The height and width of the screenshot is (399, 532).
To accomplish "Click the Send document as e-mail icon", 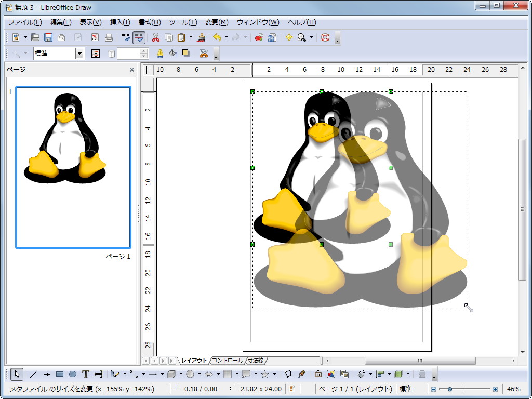I will point(61,37).
